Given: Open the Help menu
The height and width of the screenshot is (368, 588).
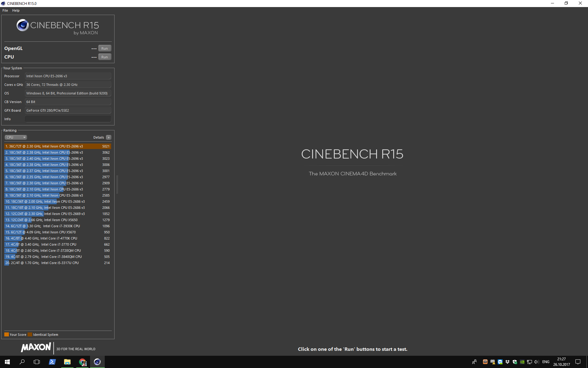Looking at the screenshot, I should (16, 10).
